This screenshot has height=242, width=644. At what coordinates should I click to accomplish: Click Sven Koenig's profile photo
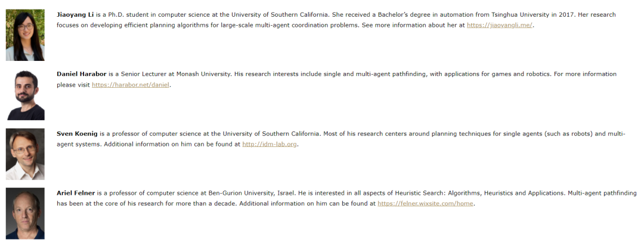coord(25,154)
